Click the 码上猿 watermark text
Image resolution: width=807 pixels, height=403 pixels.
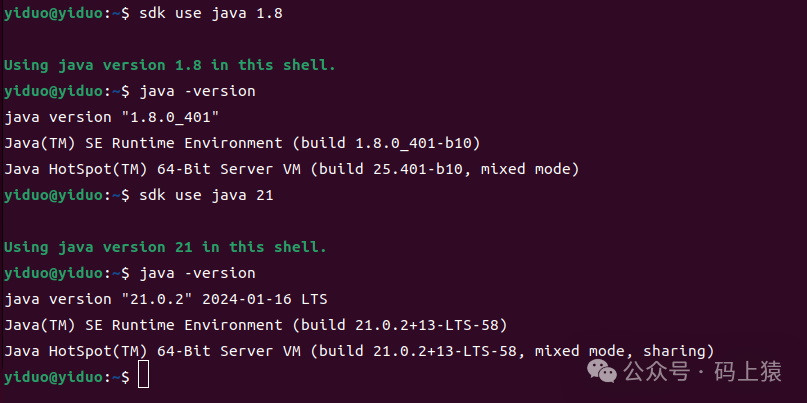point(748,371)
